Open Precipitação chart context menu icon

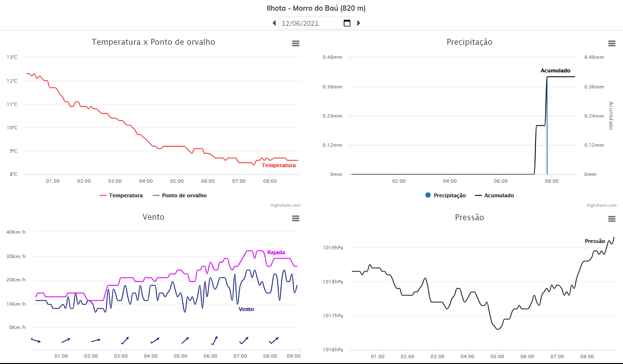(x=612, y=43)
